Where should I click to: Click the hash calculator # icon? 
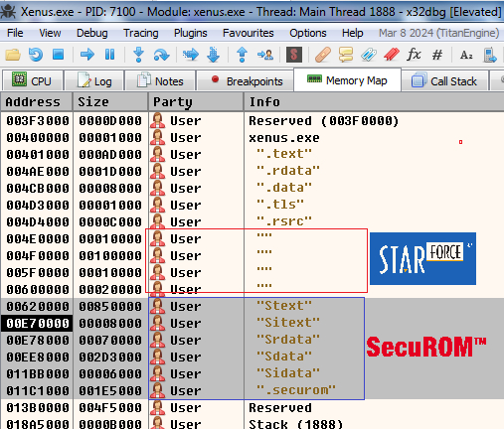click(437, 55)
